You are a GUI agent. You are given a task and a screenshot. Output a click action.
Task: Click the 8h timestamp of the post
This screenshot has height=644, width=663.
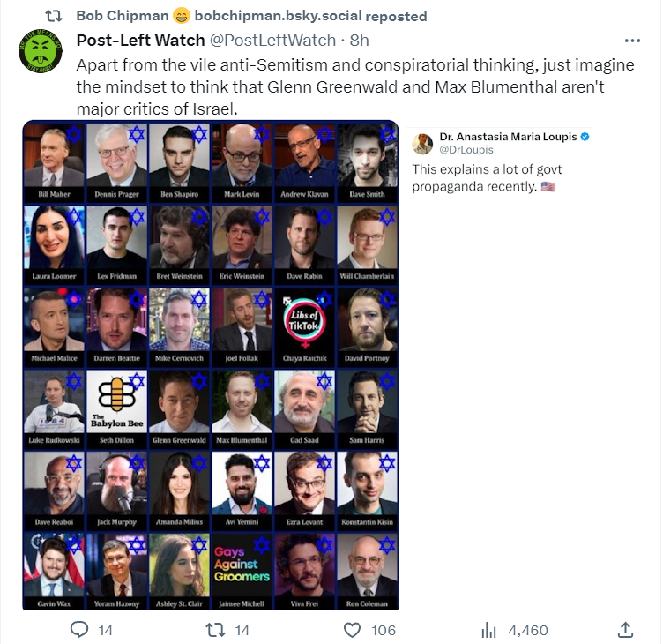pos(360,41)
